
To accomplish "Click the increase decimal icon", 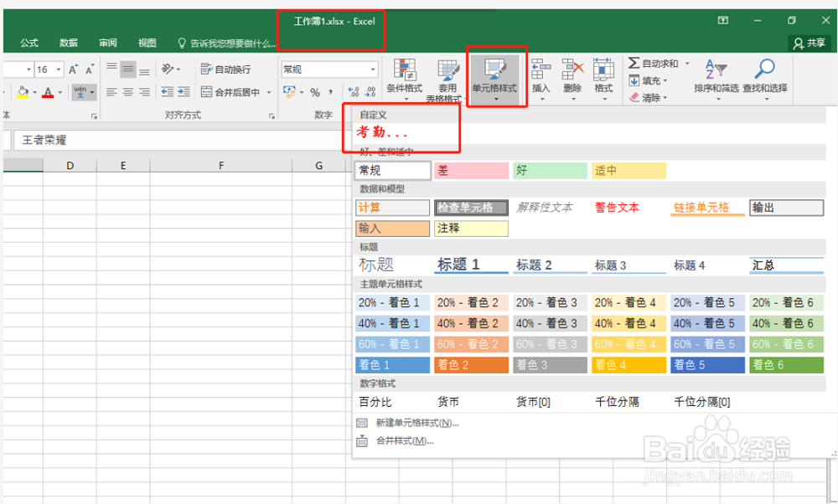I will coord(354,92).
